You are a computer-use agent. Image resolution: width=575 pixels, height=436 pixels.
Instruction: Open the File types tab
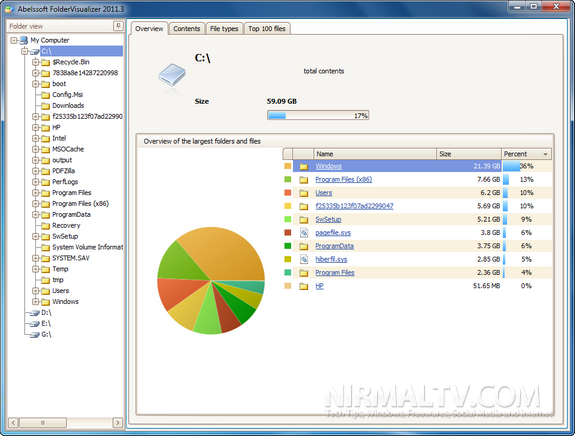point(224,29)
